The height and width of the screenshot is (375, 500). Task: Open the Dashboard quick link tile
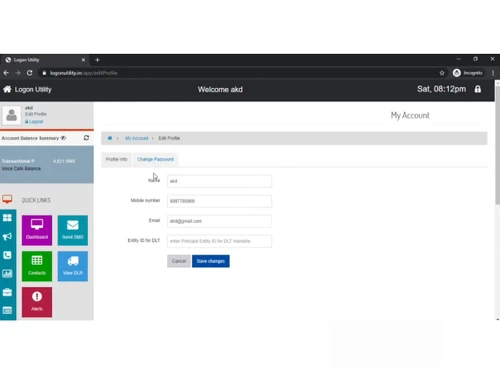37,230
